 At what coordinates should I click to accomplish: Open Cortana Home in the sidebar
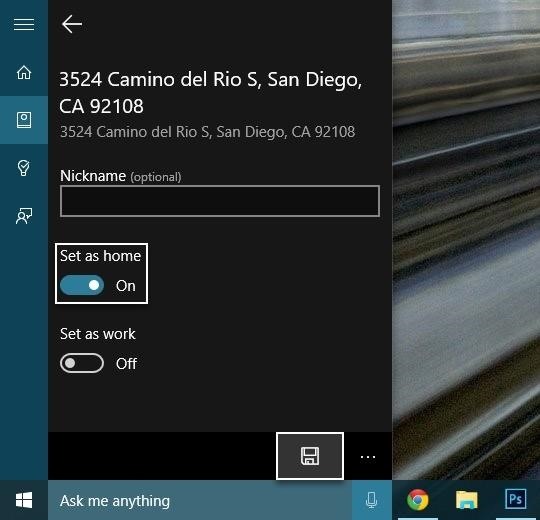[24, 72]
